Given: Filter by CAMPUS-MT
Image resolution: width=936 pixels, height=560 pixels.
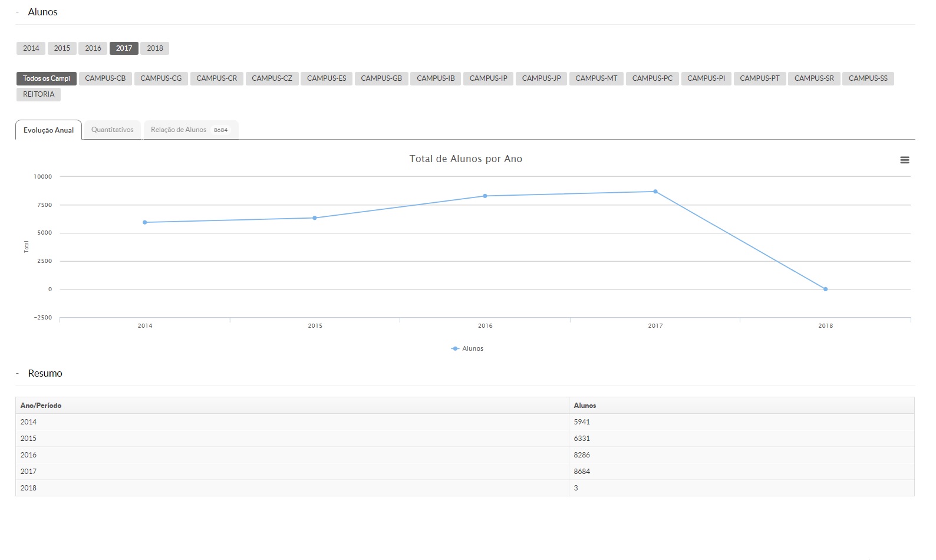Looking at the screenshot, I should 596,78.
